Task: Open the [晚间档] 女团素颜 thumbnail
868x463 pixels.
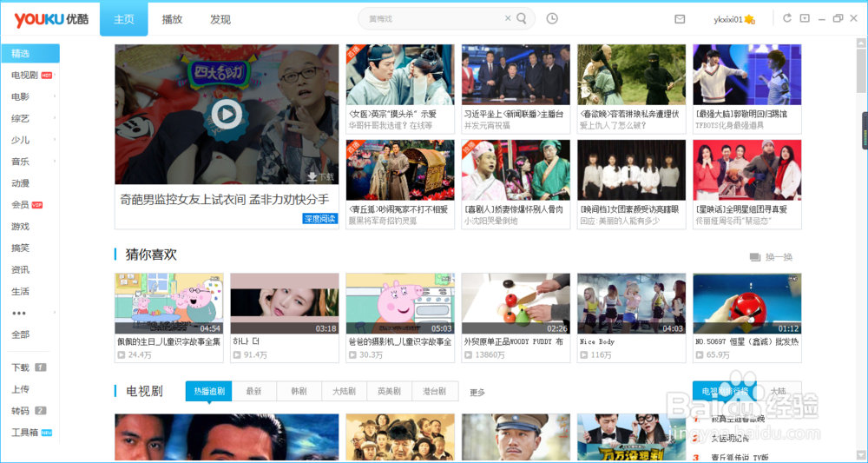Action: [x=632, y=170]
